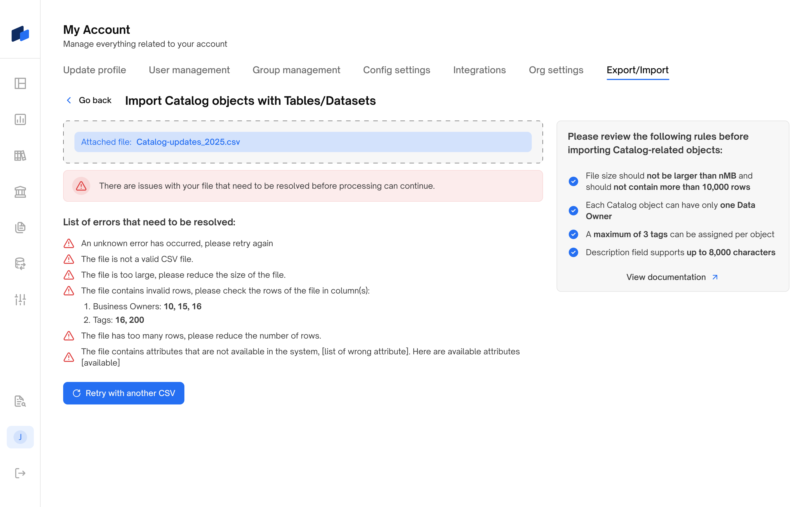Switch to the Update profile tab
Image resolution: width=812 pixels, height=507 pixels.
click(94, 70)
